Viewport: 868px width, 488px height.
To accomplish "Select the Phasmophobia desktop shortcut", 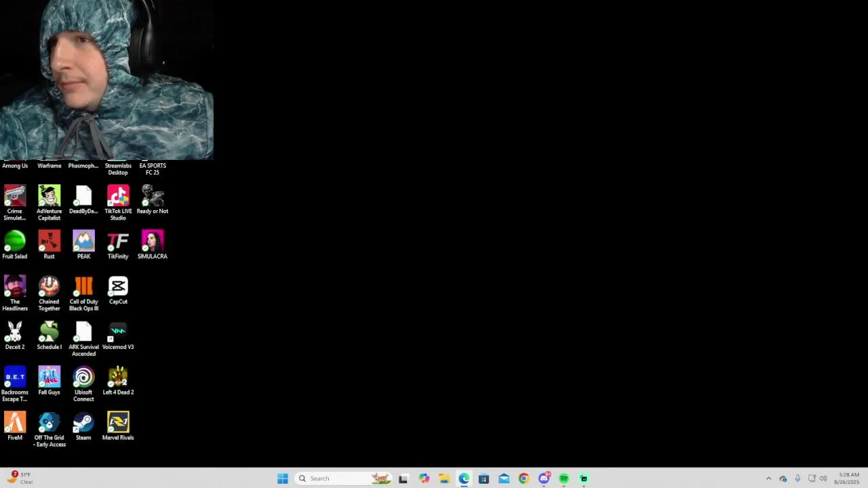I will (x=83, y=165).
